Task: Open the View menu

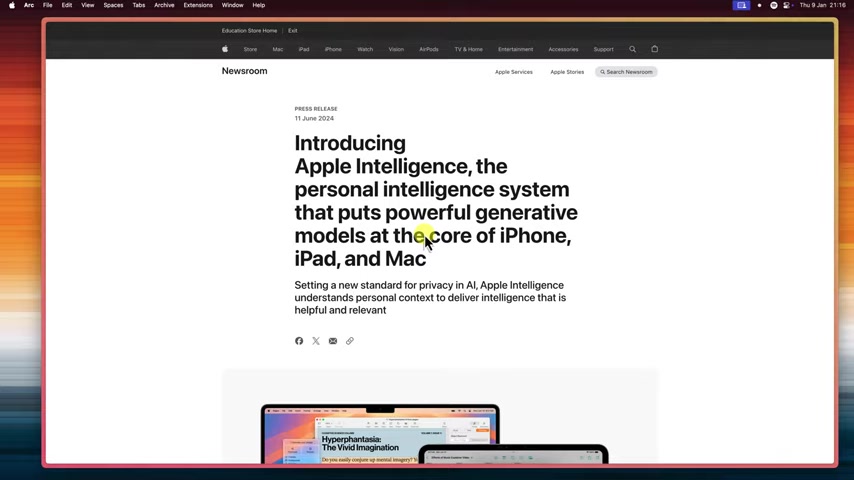Action: click(88, 5)
